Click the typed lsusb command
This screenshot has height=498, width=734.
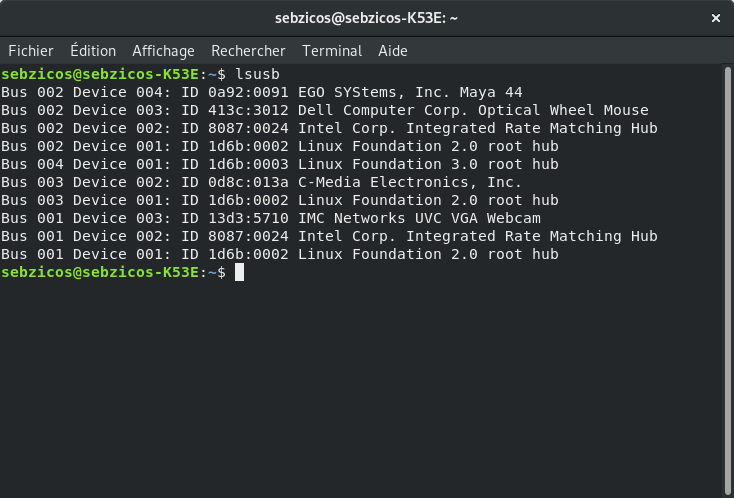tap(257, 74)
